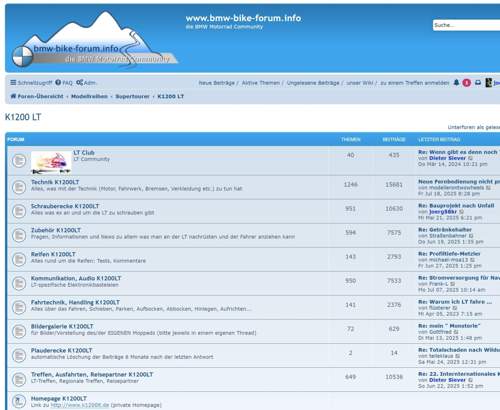500x410 pixels.
Task: Open the Ungelesene Beiträge link
Action: click(x=313, y=83)
